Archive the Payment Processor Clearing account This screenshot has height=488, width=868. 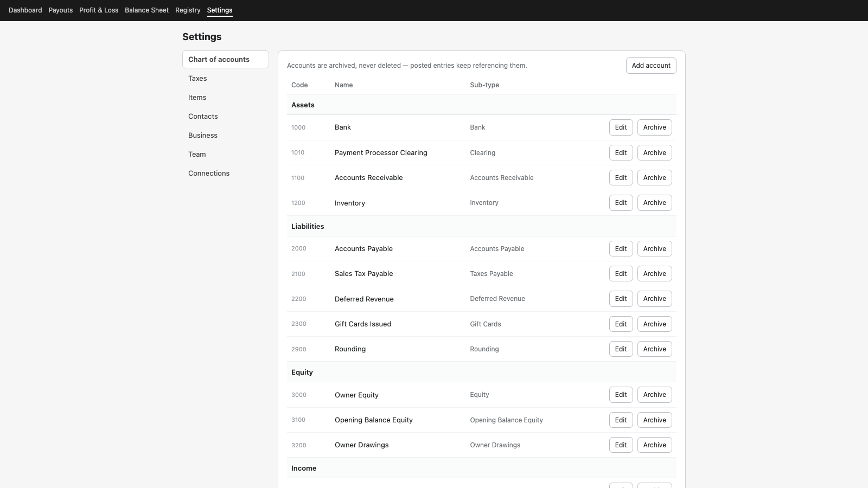(655, 153)
